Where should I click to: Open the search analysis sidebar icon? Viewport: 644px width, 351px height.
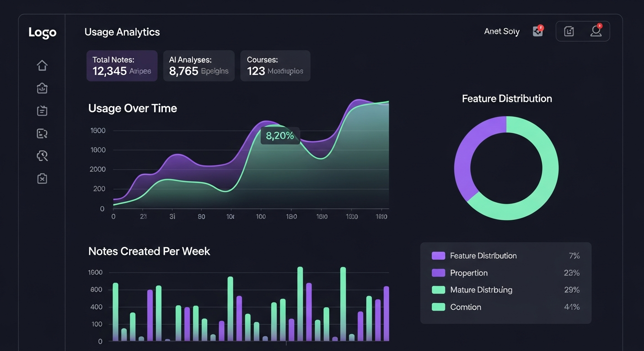pyautogui.click(x=42, y=156)
